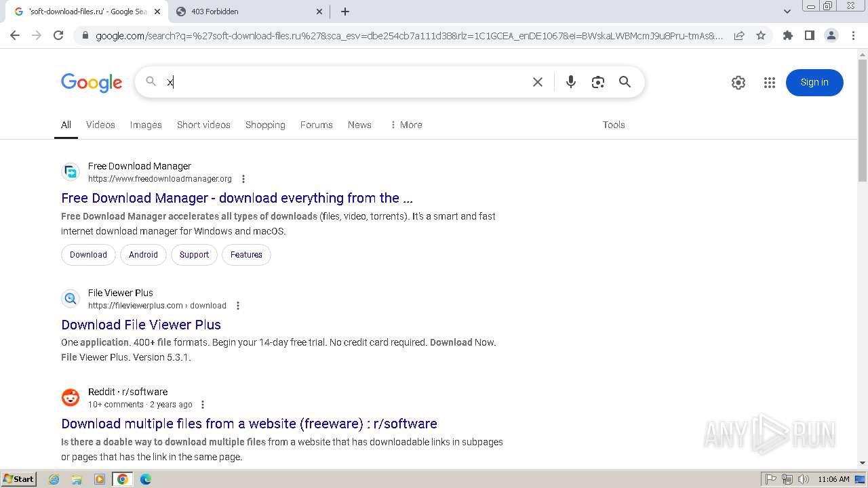Open Download File Viewer Plus link

tap(141, 325)
